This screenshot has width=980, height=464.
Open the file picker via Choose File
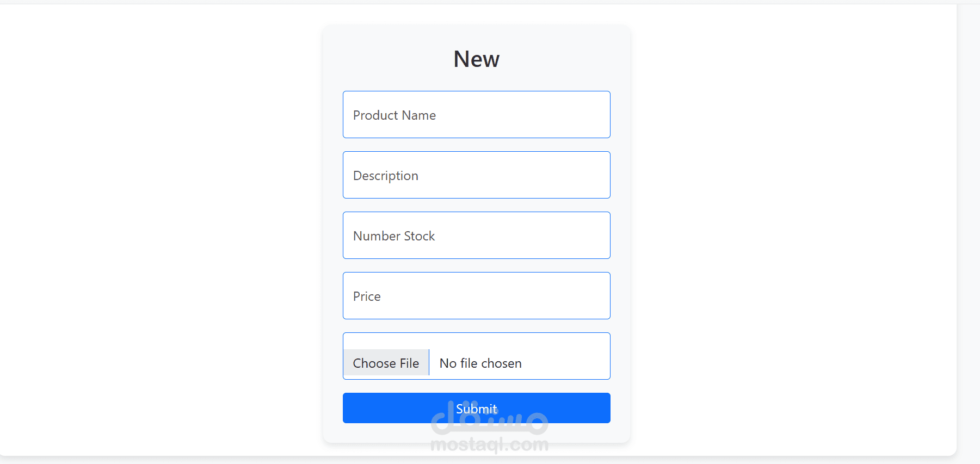(386, 363)
